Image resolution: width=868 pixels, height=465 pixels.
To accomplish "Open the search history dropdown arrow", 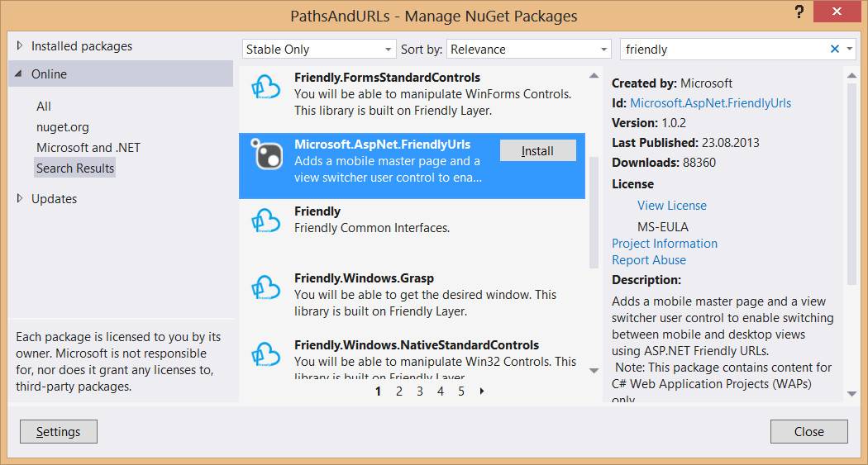I will click(x=849, y=50).
